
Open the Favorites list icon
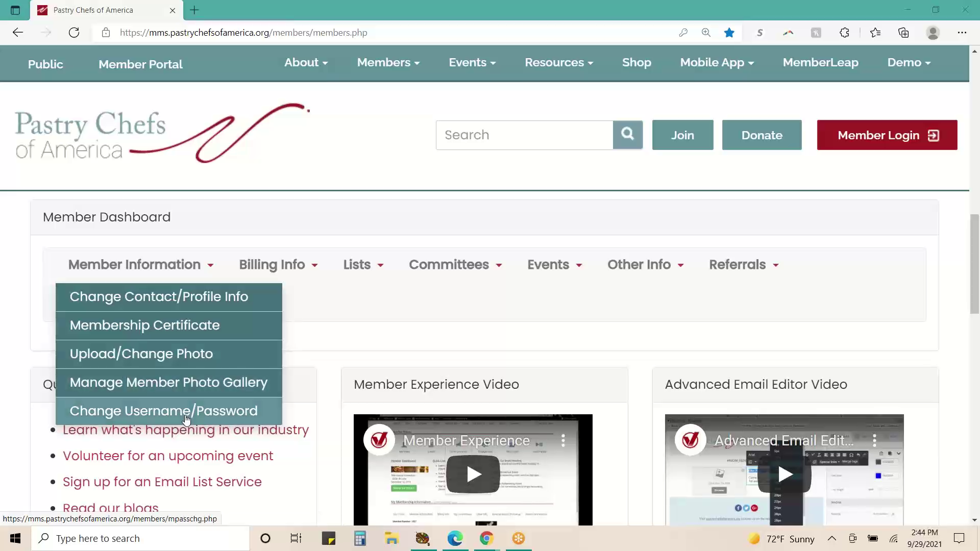(875, 33)
